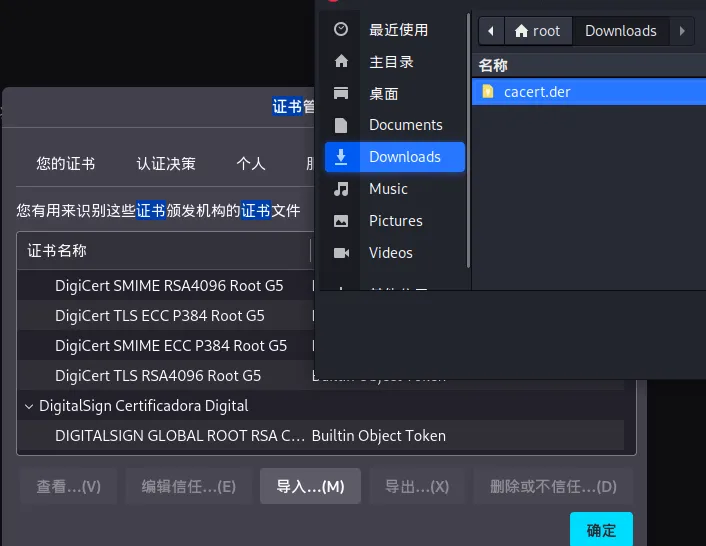Click the 删除或不信任...(D) button
Image resolution: width=706 pixels, height=546 pixels.
[x=553, y=487]
